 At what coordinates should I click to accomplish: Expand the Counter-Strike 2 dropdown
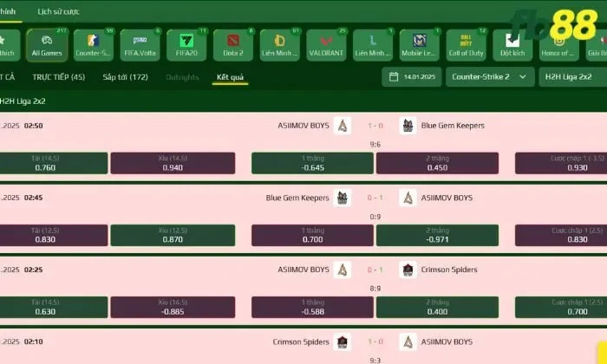click(489, 77)
